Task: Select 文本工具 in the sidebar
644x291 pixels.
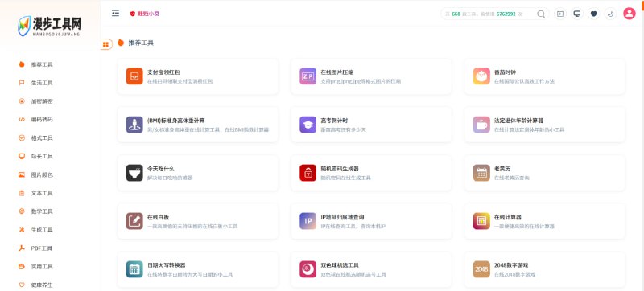Action: click(42, 193)
